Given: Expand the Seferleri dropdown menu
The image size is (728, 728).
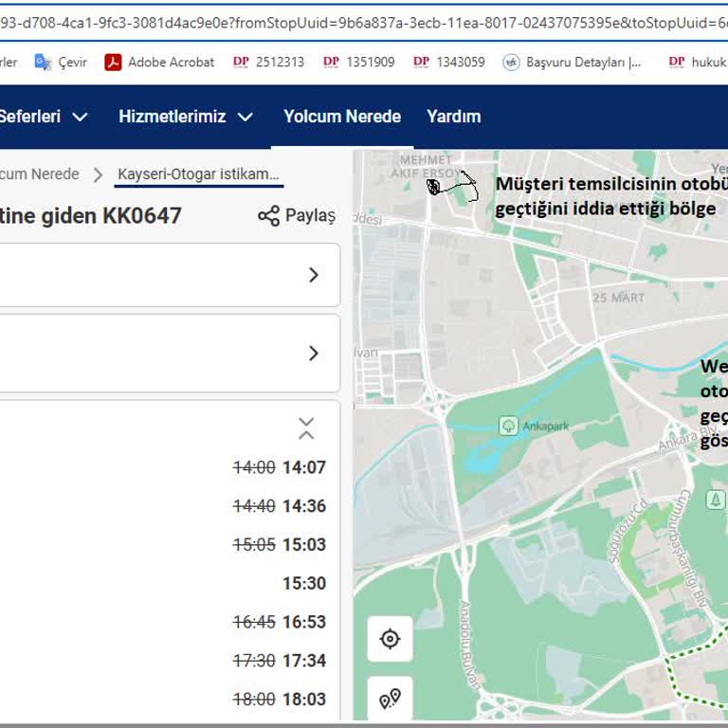Looking at the screenshot, I should (x=44, y=116).
